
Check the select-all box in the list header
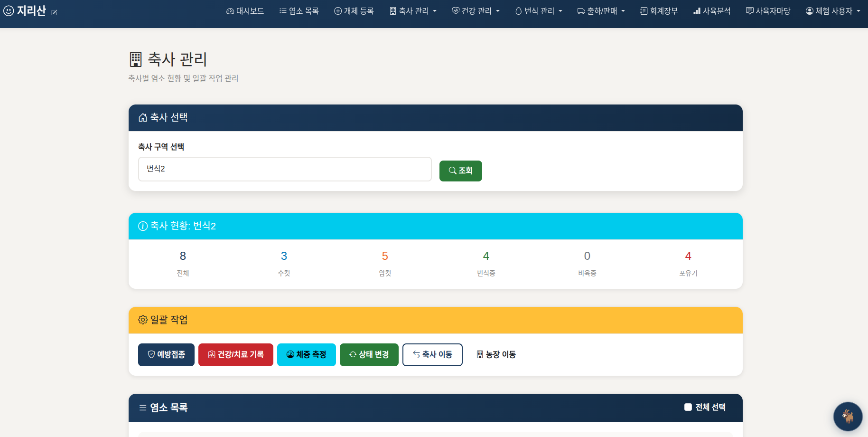pyautogui.click(x=687, y=407)
